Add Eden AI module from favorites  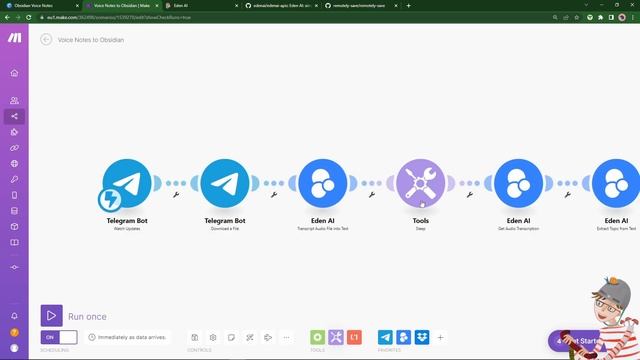click(x=404, y=337)
